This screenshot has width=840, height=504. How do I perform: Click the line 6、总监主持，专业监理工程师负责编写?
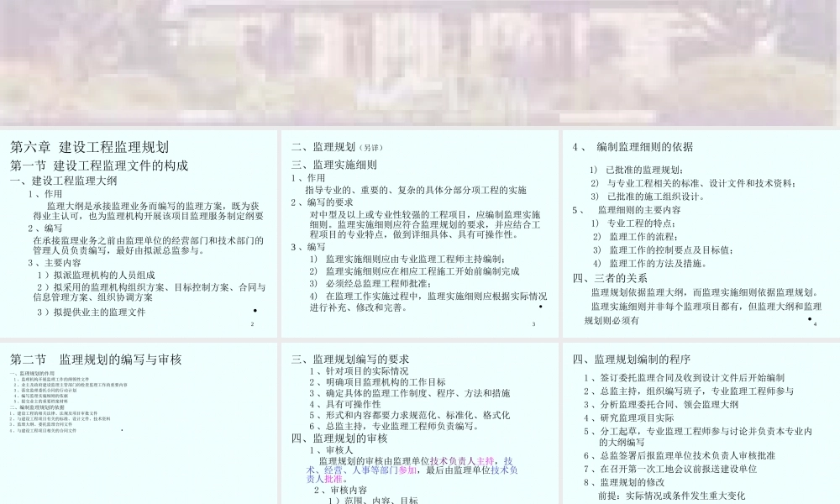396,427
